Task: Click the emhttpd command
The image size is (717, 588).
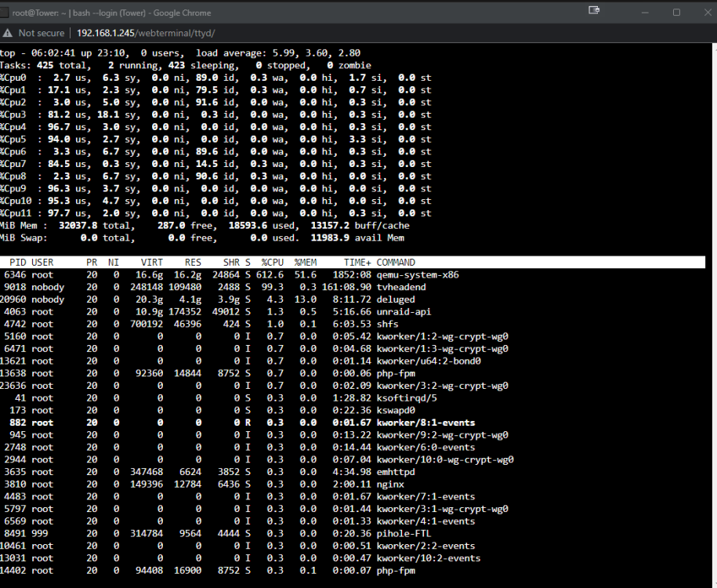Action: pyautogui.click(x=396, y=472)
